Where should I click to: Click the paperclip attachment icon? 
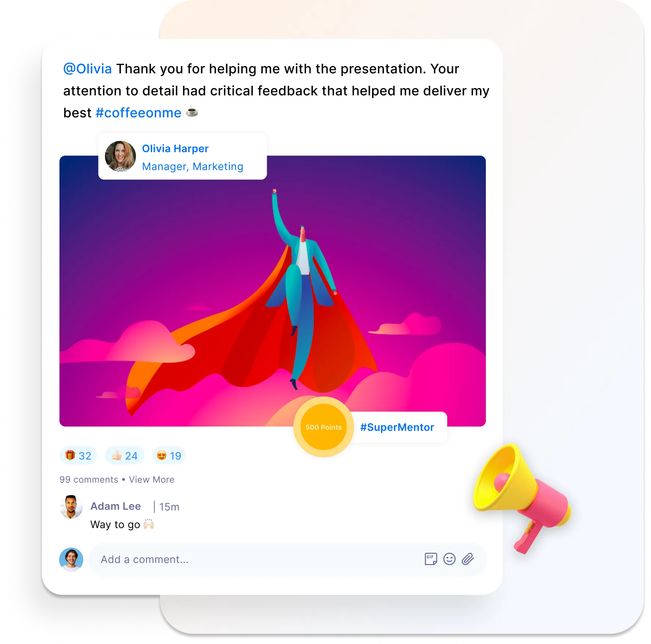[x=468, y=559]
